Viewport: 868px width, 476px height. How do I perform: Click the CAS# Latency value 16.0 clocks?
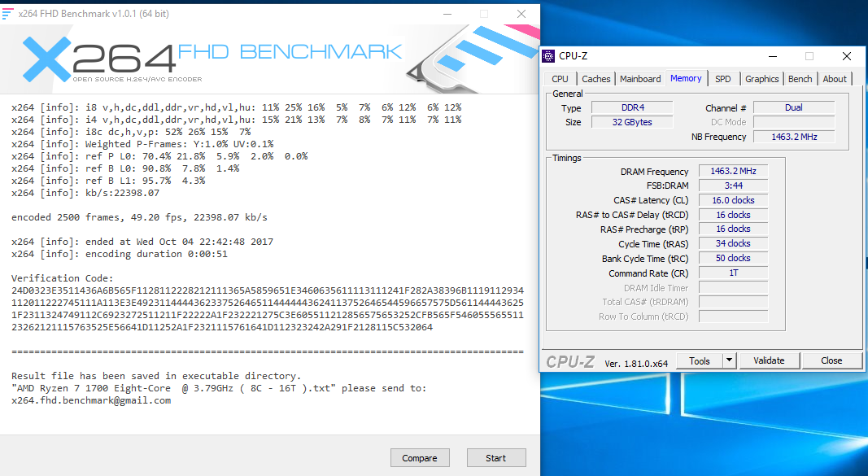[x=734, y=200]
